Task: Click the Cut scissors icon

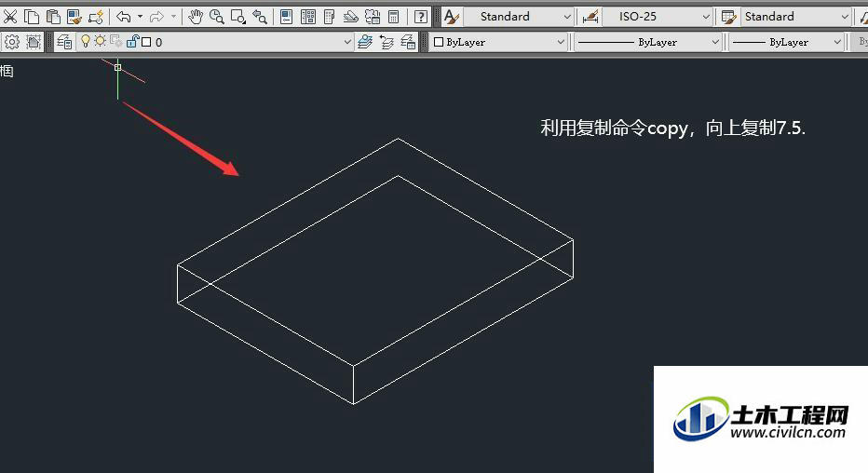Action: pos(10,17)
